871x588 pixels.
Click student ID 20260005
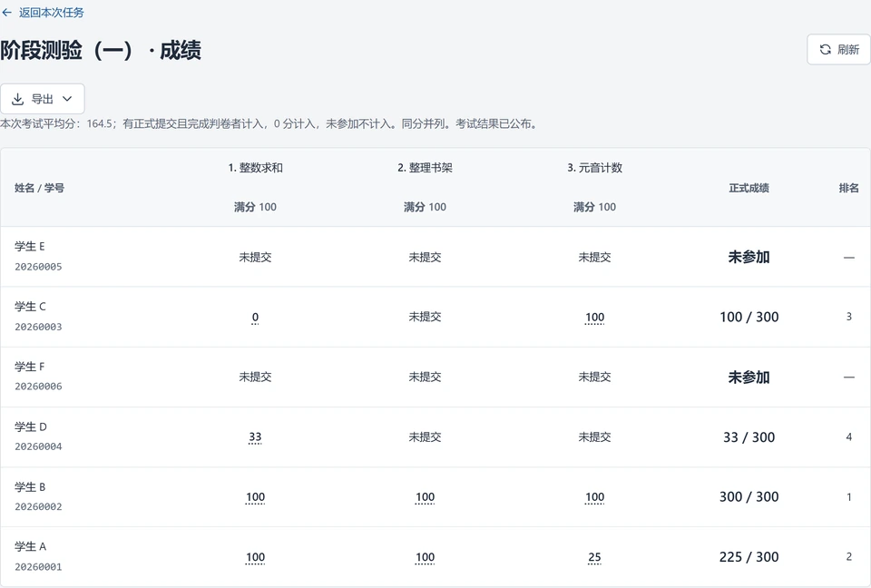38,267
